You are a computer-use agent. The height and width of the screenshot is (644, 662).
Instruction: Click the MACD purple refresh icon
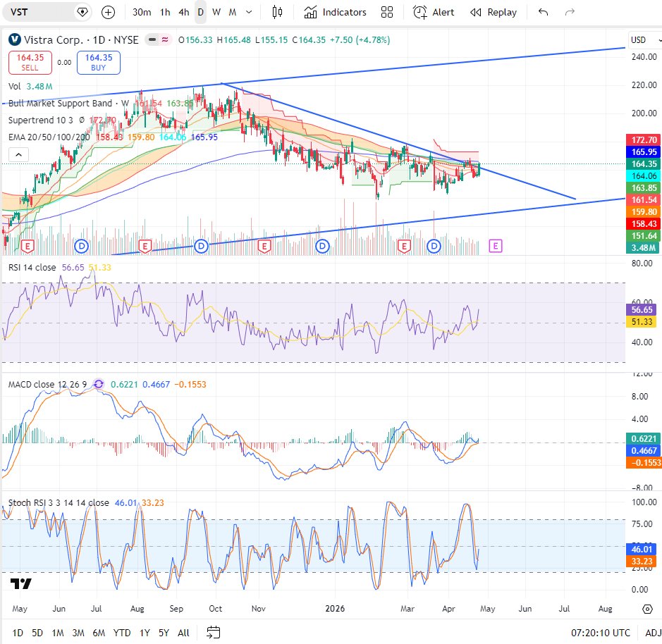click(x=99, y=384)
